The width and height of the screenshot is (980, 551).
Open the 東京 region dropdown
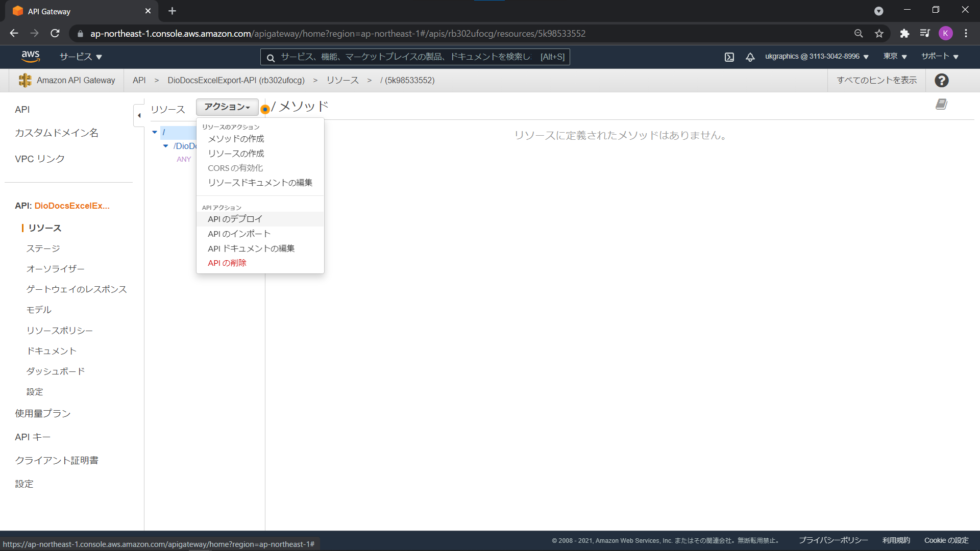click(895, 56)
